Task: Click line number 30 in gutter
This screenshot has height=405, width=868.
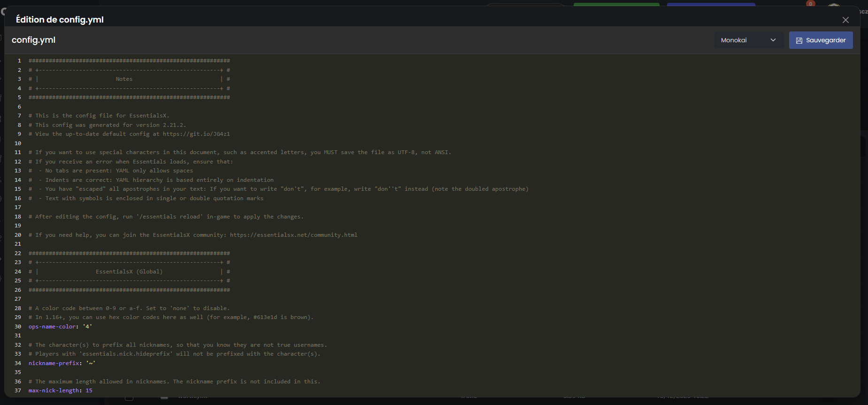Action: [18, 327]
